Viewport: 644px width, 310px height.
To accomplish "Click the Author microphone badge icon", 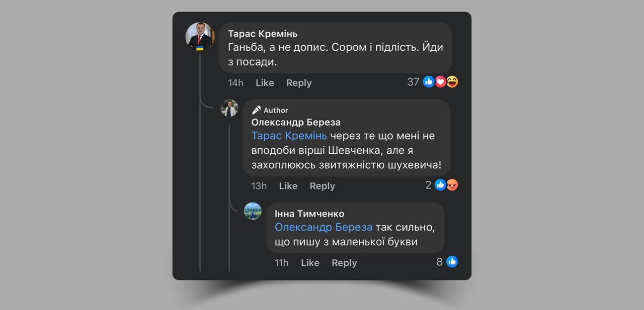I will point(257,110).
